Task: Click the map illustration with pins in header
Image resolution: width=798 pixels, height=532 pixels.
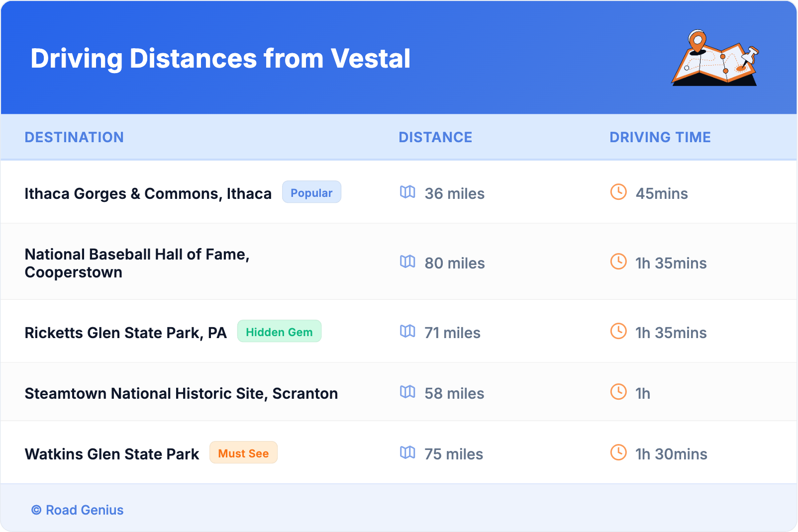Action: [x=715, y=58]
